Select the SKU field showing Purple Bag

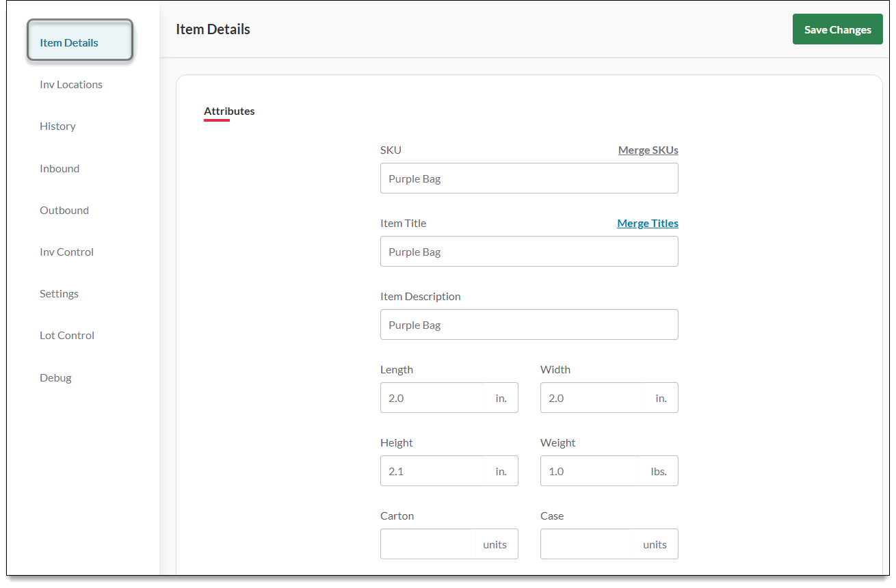(529, 178)
